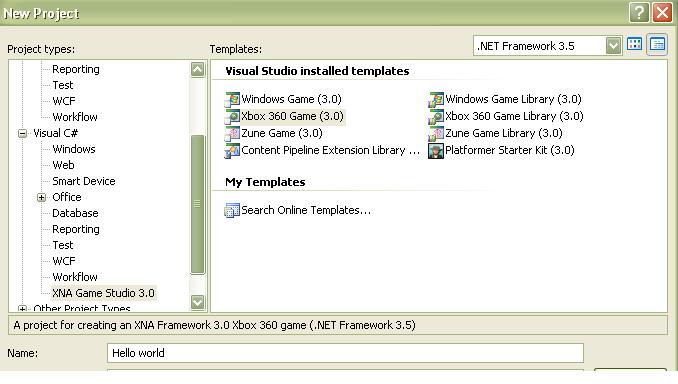Screen dimensions: 678x384
Task: Select the Content Pipeline Extension Library icon
Action: (x=232, y=150)
